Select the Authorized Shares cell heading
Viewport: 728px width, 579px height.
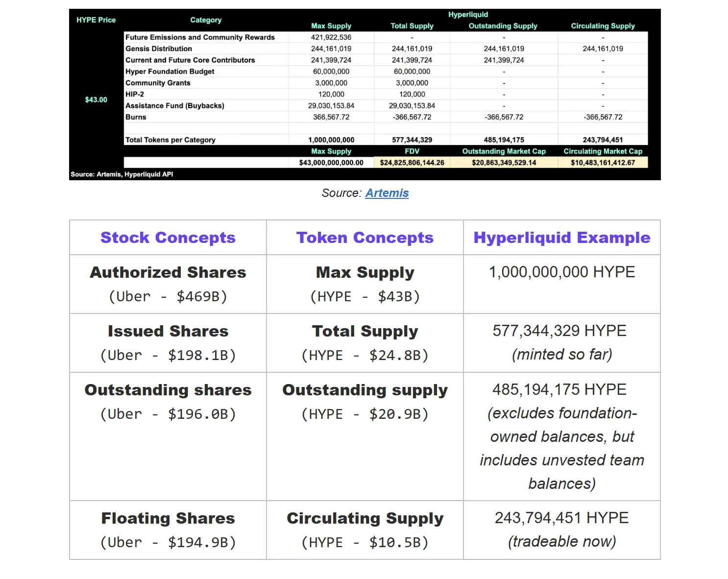click(x=168, y=272)
